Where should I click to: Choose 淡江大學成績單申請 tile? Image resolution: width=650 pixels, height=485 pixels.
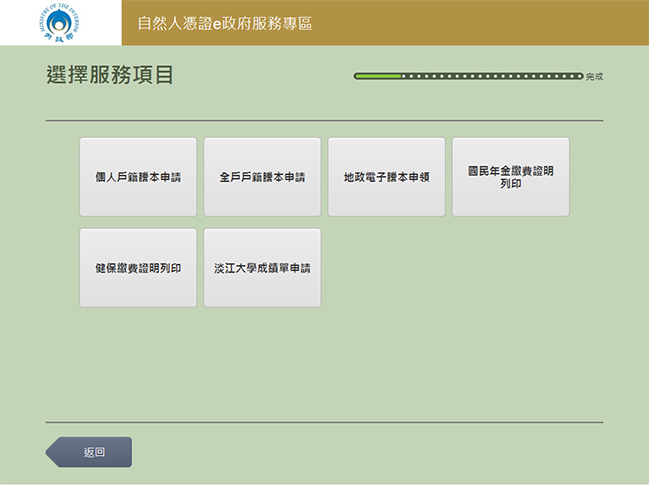(262, 268)
